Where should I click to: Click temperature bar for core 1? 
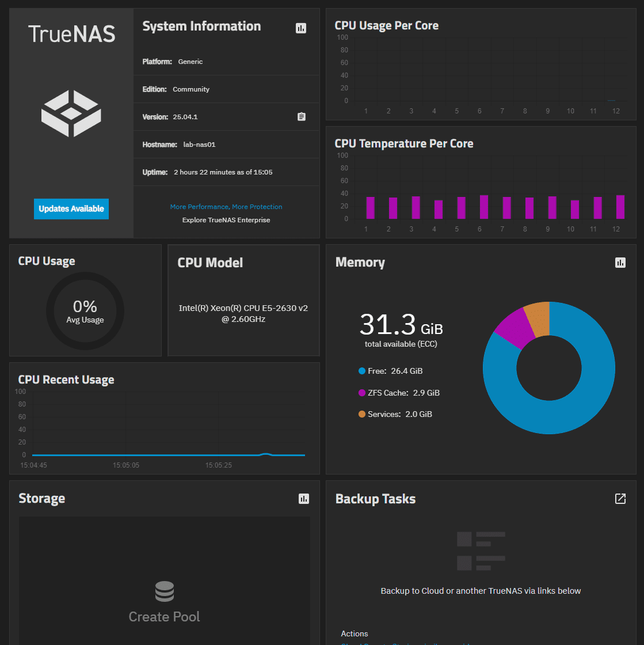coord(370,208)
